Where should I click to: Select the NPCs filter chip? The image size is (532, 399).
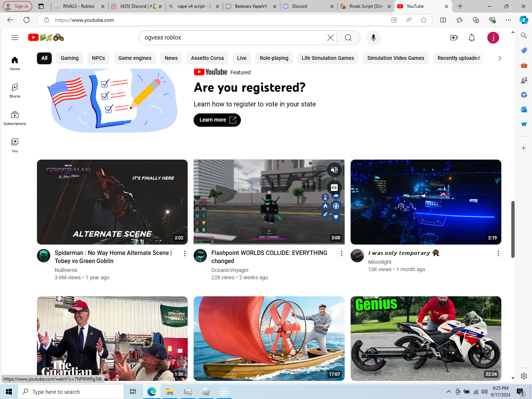pos(99,58)
